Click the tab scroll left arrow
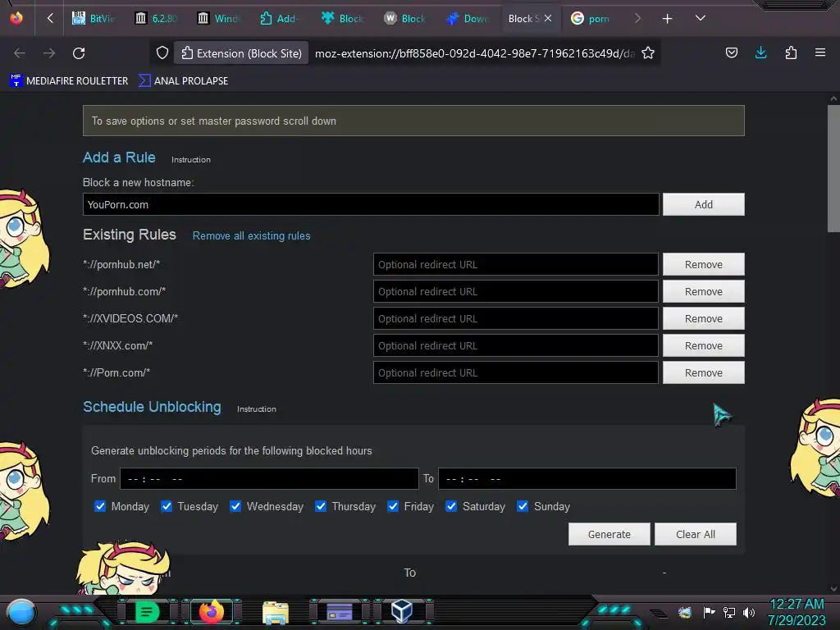Image resolution: width=840 pixels, height=630 pixels. pyautogui.click(x=50, y=18)
